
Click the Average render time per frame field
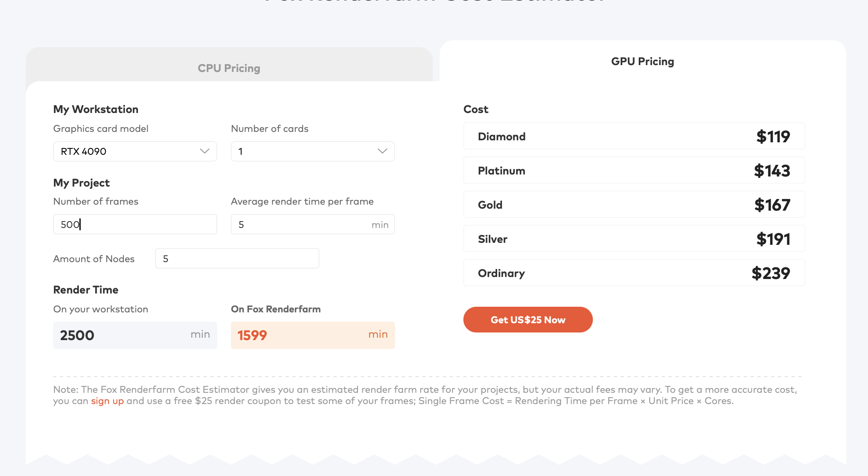pyautogui.click(x=313, y=224)
